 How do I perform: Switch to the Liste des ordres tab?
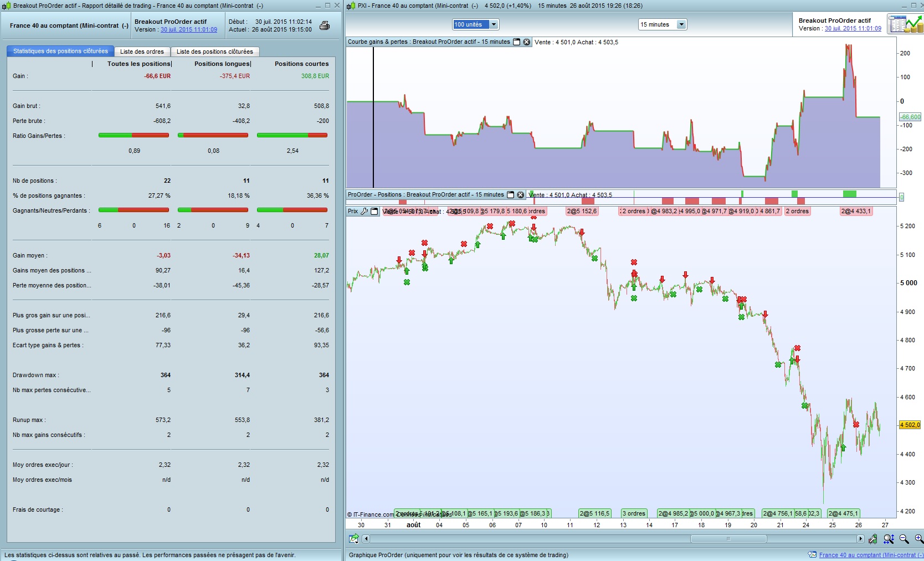coord(142,52)
